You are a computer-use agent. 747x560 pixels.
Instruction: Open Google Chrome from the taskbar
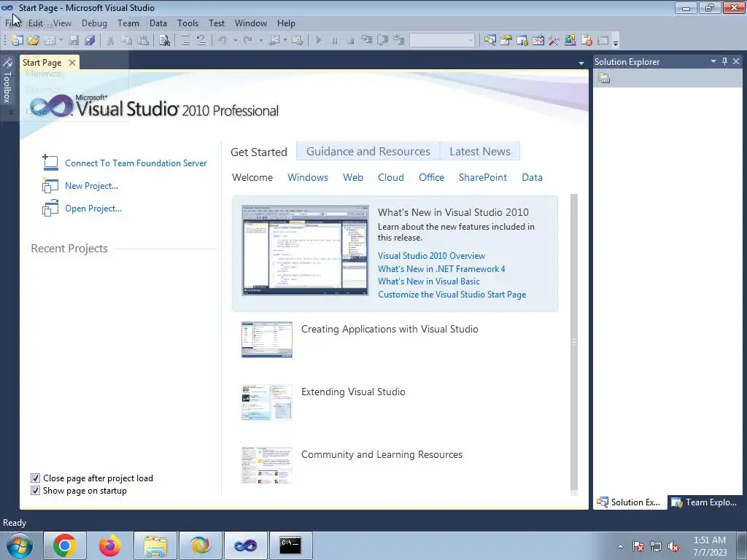pyautogui.click(x=65, y=545)
